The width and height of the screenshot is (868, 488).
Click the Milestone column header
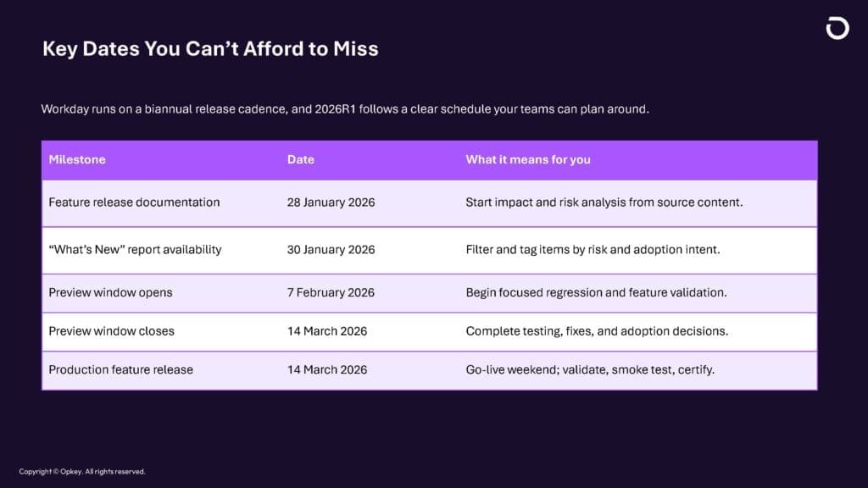coord(77,159)
